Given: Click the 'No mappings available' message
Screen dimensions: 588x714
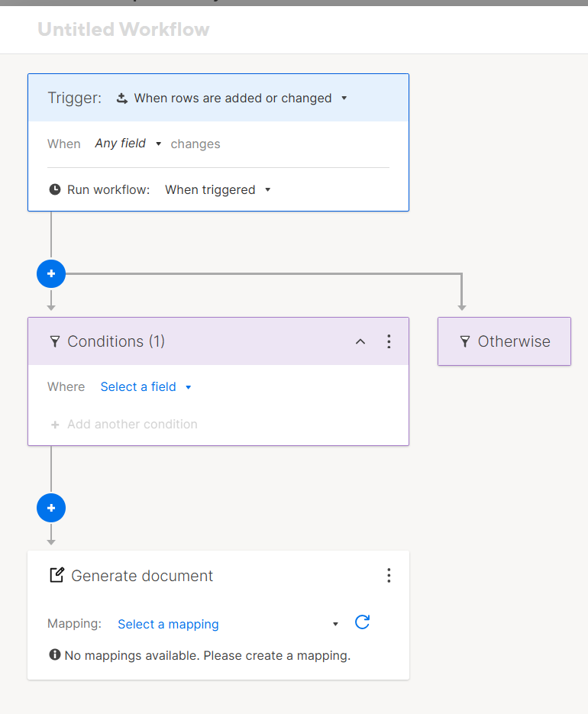Looking at the screenshot, I should 207,656.
